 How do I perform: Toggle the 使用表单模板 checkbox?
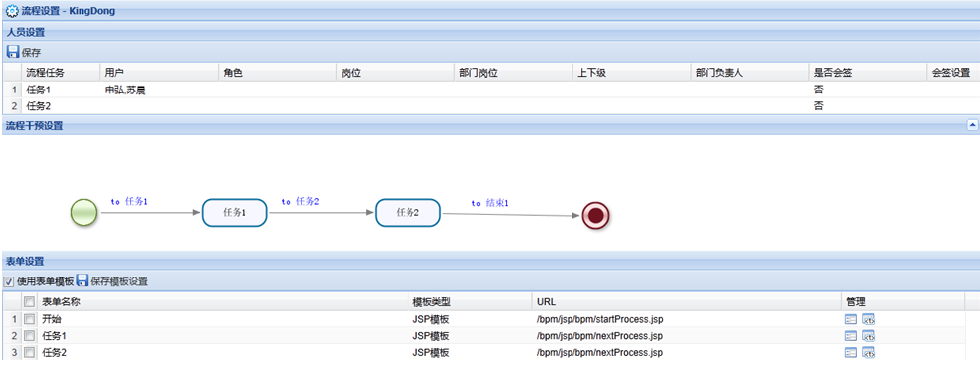click(9, 281)
